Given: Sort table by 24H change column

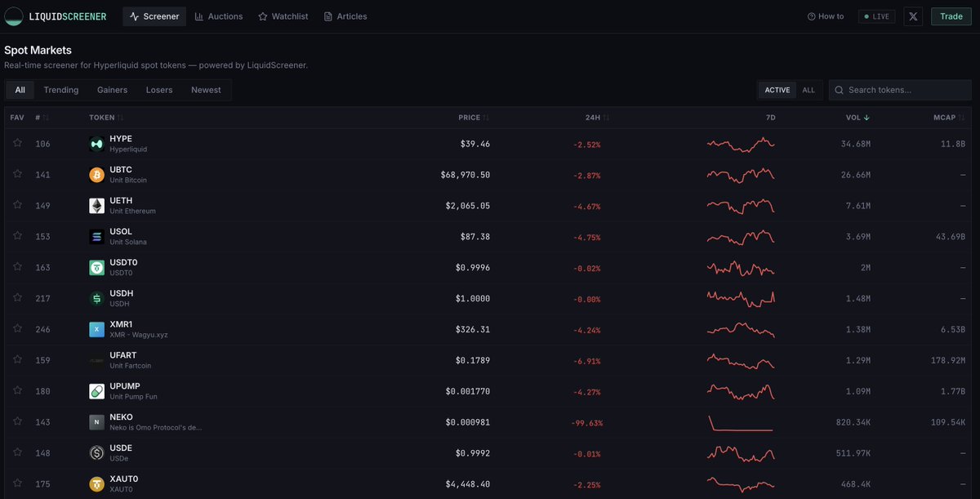Looking at the screenshot, I should [x=597, y=118].
